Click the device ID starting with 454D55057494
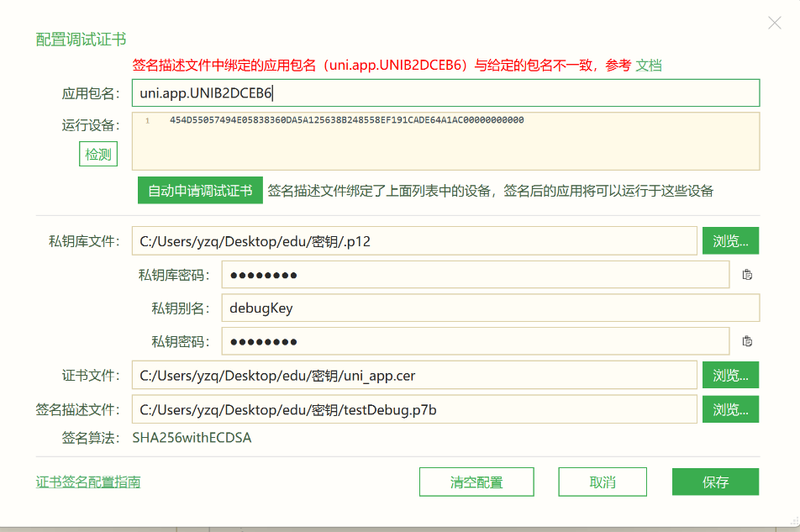Image resolution: width=800 pixels, height=532 pixels. (347, 120)
